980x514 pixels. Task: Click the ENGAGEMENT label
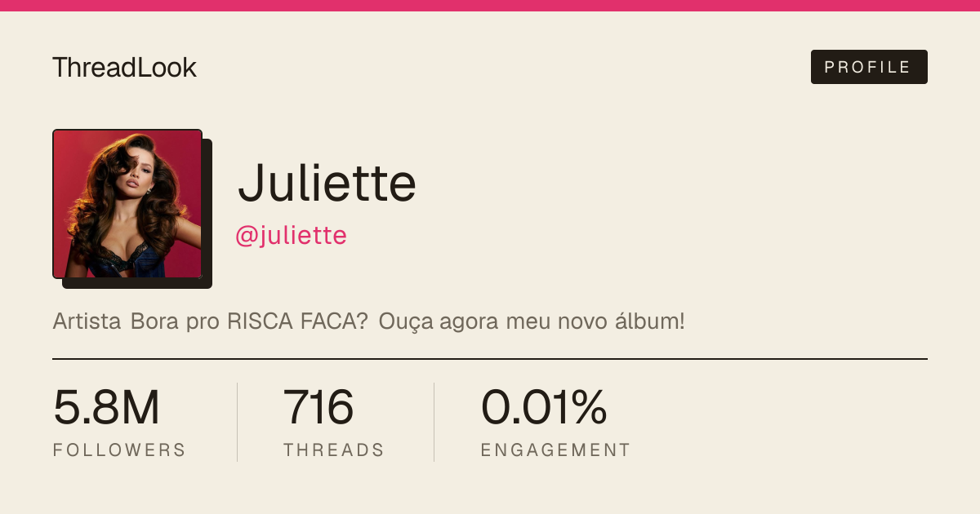[x=555, y=450]
